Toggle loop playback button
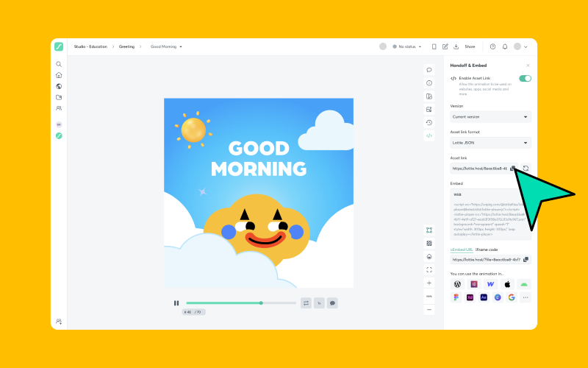This screenshot has width=588, height=368. pos(306,303)
